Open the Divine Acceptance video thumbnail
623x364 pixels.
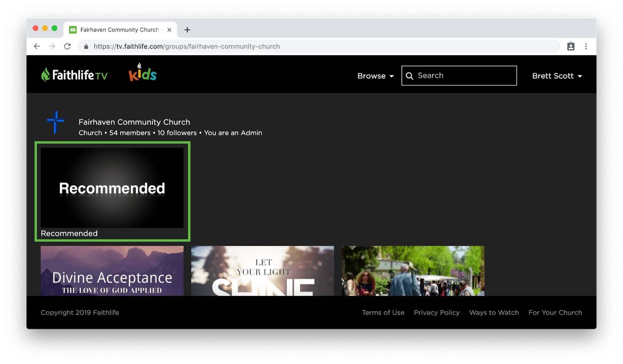pos(112,271)
